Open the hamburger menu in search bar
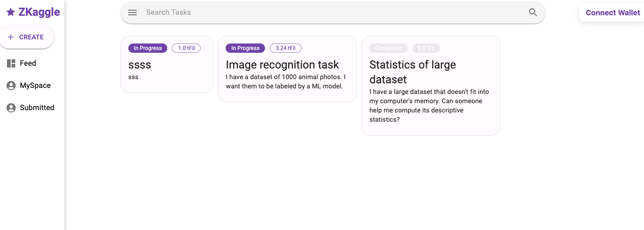Image resolution: width=644 pixels, height=230 pixels. tap(133, 12)
